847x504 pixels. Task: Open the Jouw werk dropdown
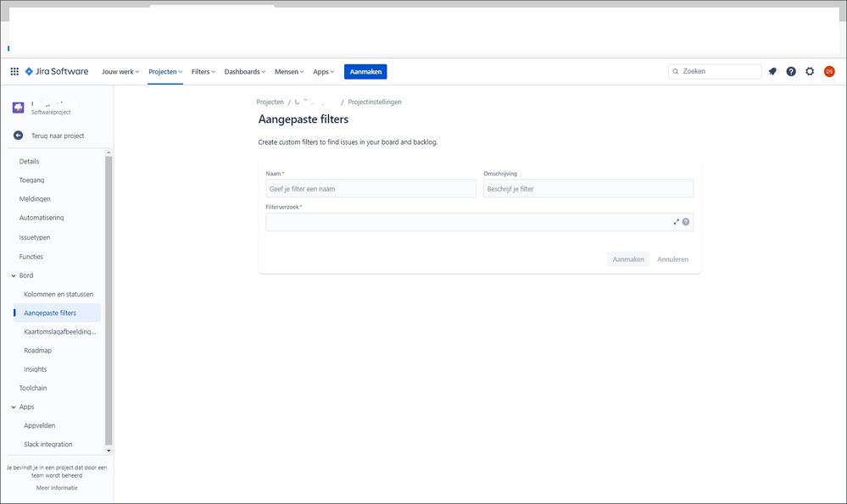click(x=120, y=71)
